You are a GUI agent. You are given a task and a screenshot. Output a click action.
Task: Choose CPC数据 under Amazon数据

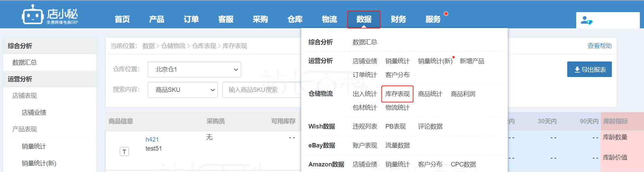pos(463,164)
